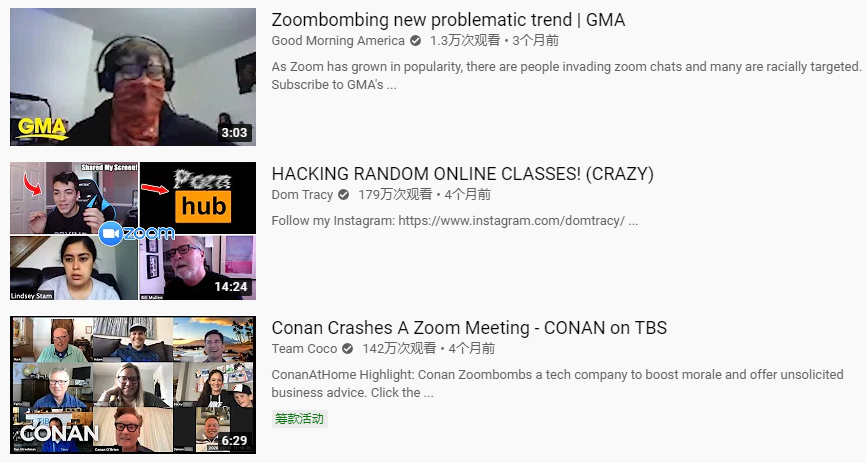Viewport: 866px width, 463px height.
Task: Click the Team Coco verified badge icon
Action: [347, 349]
